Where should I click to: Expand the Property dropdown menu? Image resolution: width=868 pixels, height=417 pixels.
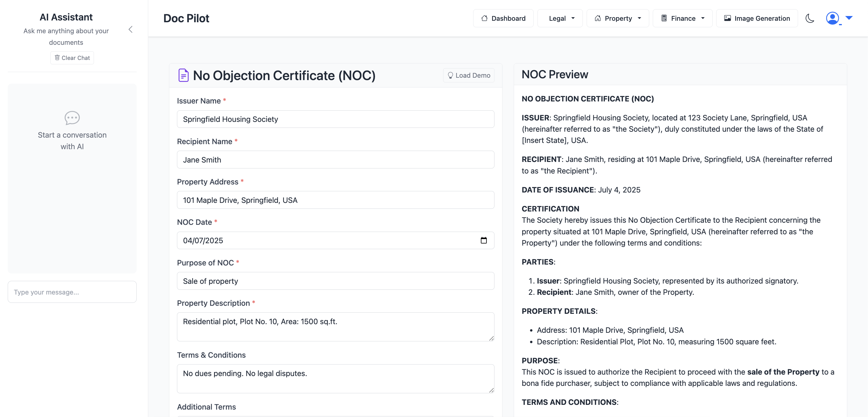pyautogui.click(x=617, y=18)
